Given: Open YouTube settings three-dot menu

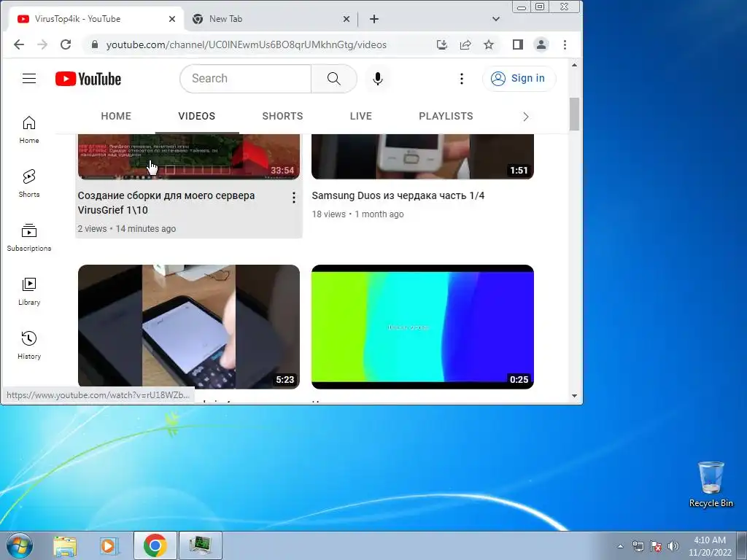Looking at the screenshot, I should tap(461, 79).
